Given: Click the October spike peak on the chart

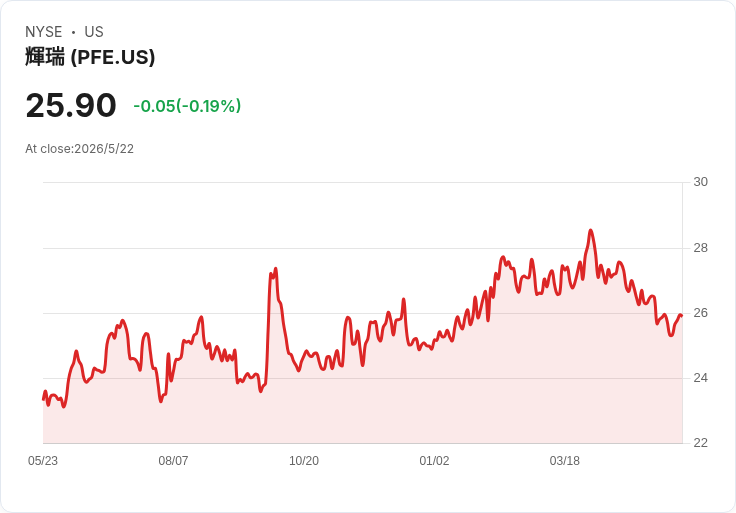Looking at the screenshot, I should point(276,269).
